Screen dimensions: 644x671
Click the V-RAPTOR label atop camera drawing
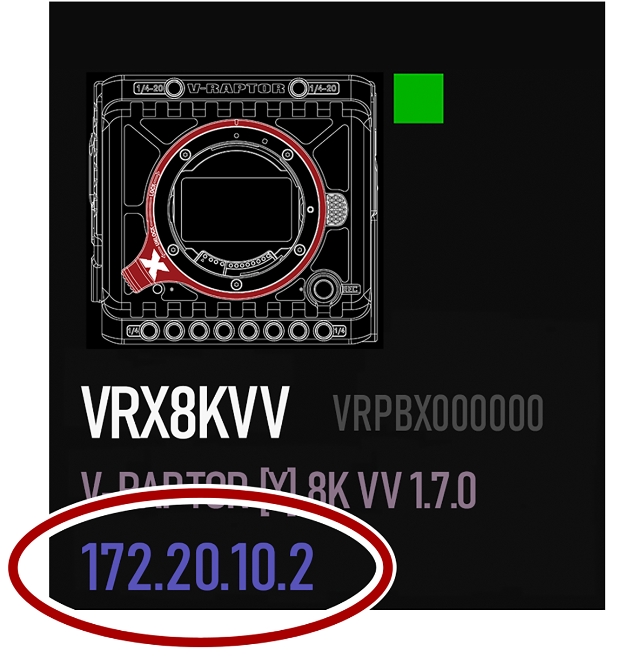[236, 88]
